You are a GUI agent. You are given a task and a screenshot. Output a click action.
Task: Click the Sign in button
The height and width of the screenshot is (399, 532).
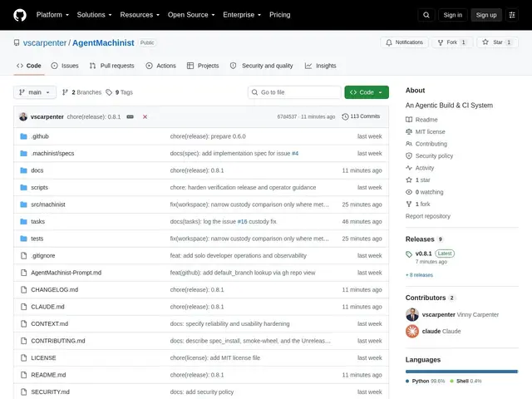click(x=452, y=15)
